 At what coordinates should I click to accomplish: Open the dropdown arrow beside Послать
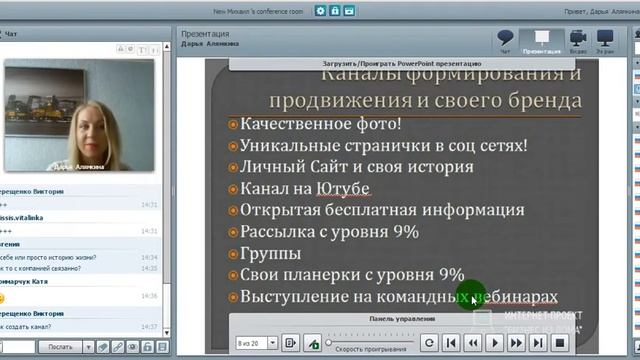point(88,347)
